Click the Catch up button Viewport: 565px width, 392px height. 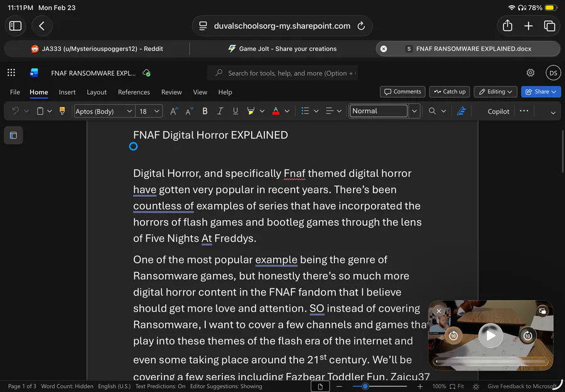(x=449, y=92)
